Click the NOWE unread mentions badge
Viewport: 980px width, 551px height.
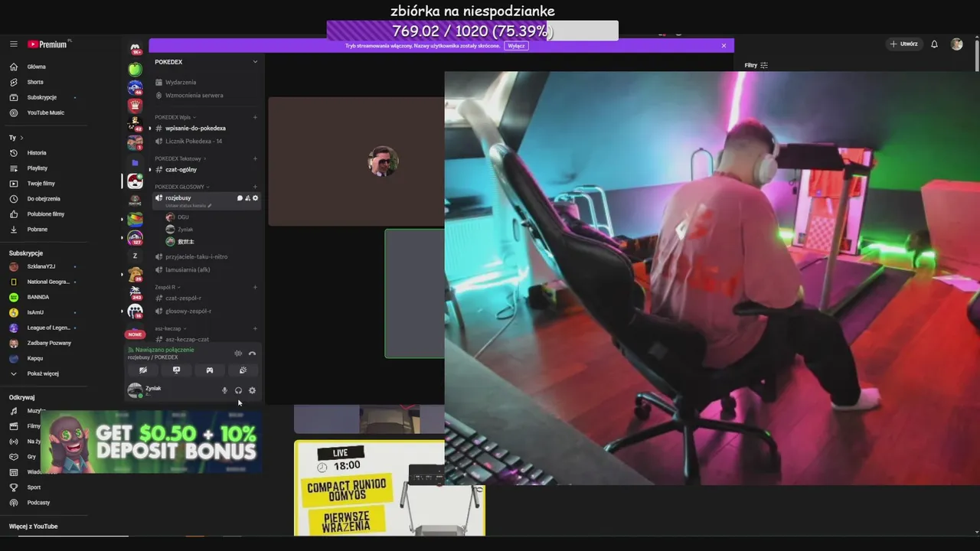135,334
